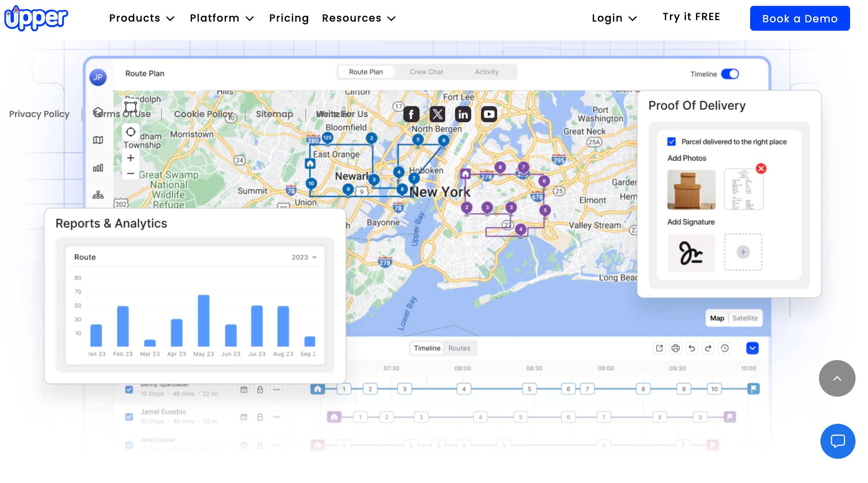The height and width of the screenshot is (483, 868).
Task: Uncheck Jamel Eusebio's route checkbox
Action: 129,417
